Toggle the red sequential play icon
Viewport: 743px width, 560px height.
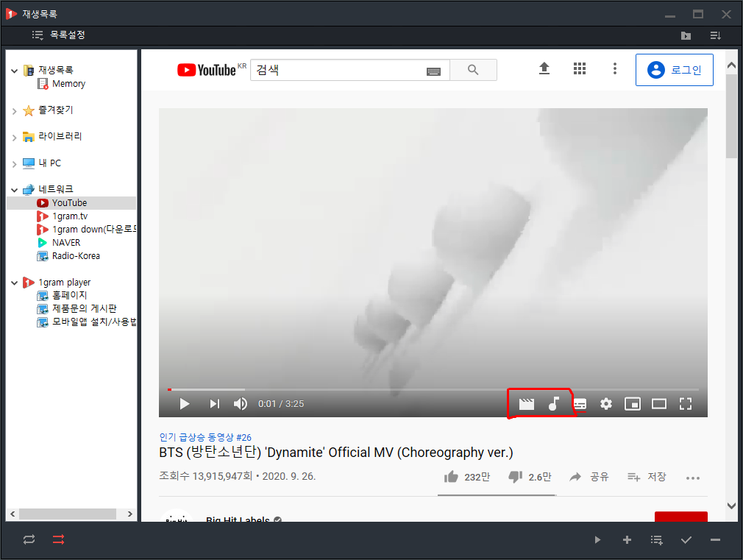click(58, 539)
